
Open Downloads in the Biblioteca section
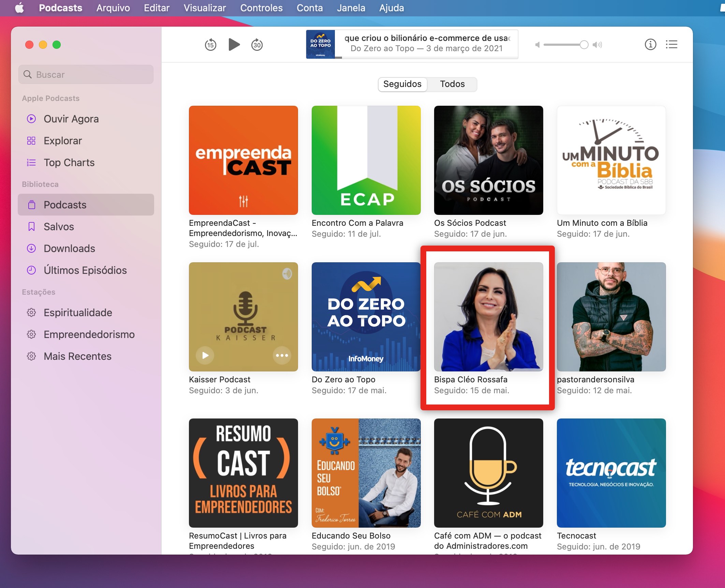pyautogui.click(x=69, y=249)
